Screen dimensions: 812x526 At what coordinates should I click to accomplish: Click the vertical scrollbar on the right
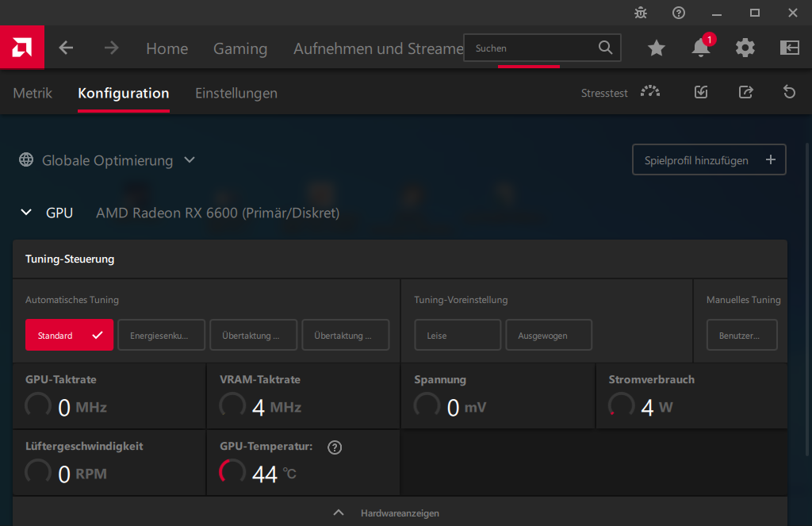click(806, 300)
